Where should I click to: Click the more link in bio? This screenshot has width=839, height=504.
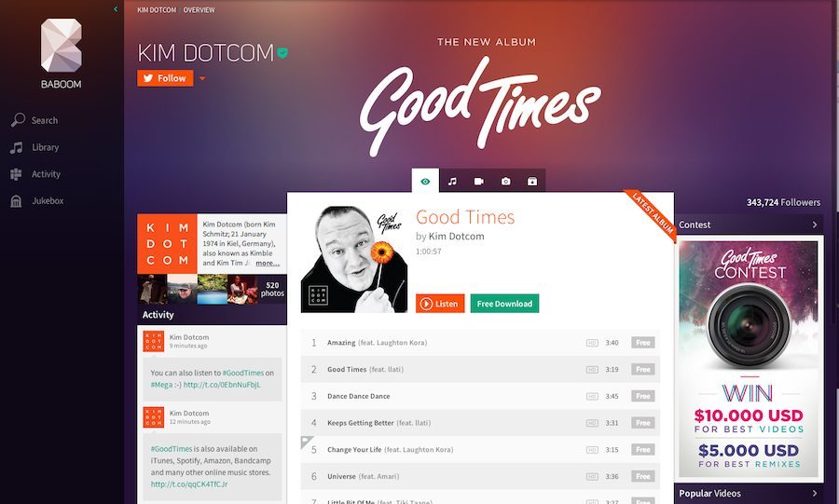point(268,263)
